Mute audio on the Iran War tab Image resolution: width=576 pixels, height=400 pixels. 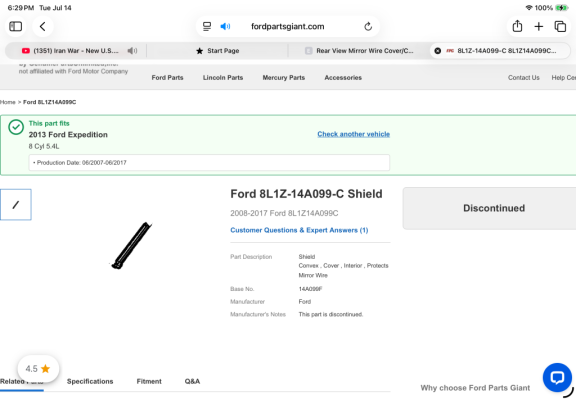[132, 51]
